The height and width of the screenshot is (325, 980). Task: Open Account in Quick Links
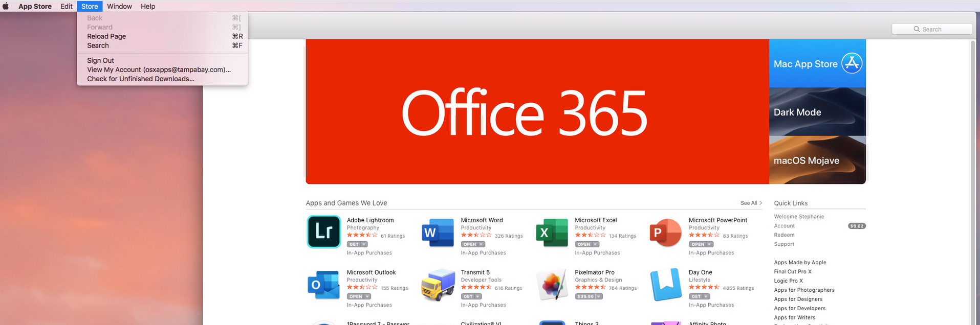784,226
